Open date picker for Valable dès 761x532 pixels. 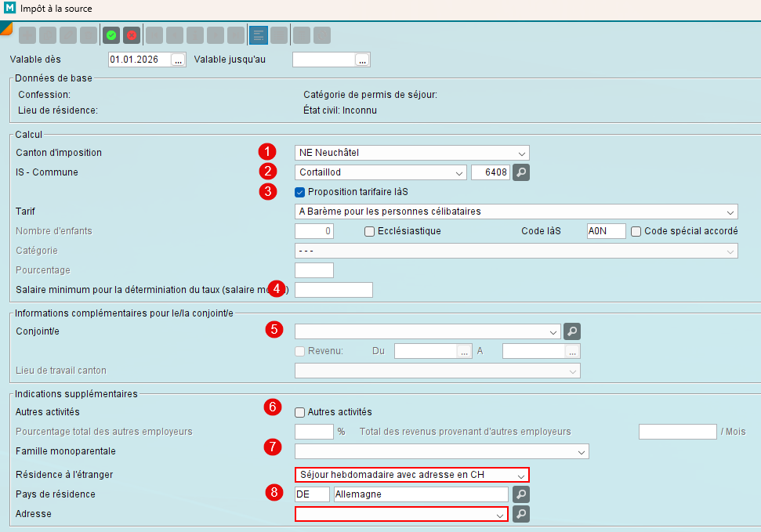click(x=179, y=60)
